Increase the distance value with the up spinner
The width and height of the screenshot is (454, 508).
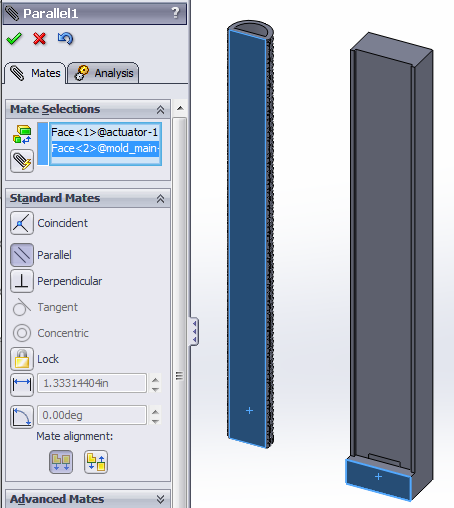155,380
